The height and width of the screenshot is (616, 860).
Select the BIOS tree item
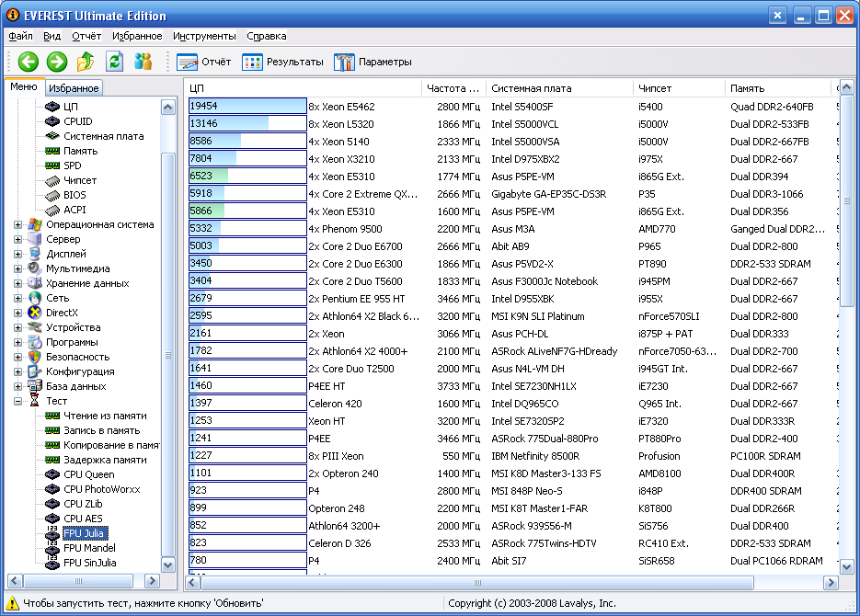click(75, 195)
